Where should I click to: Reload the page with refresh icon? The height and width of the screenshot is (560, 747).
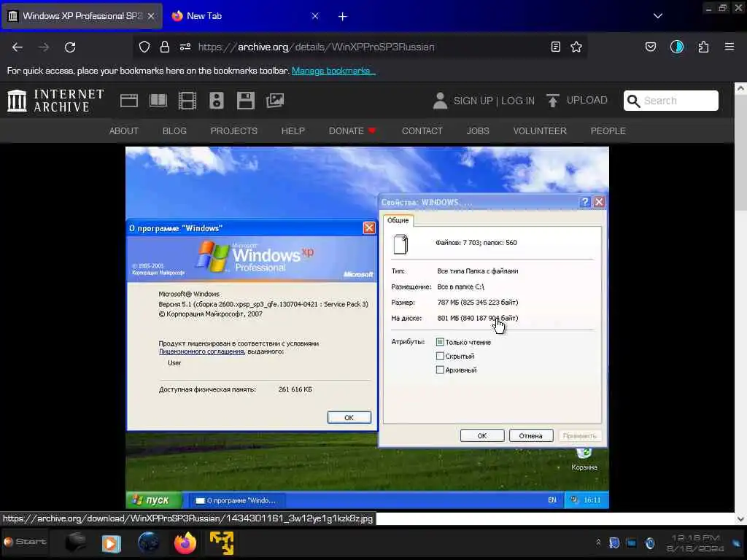(x=70, y=47)
